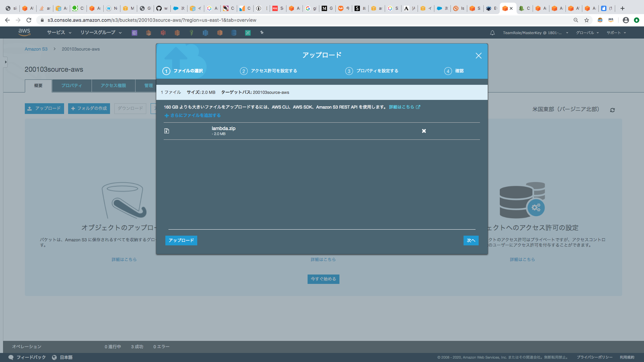Select step 1 ファイルの選択
The height and width of the screenshot is (362, 644).
(183, 71)
